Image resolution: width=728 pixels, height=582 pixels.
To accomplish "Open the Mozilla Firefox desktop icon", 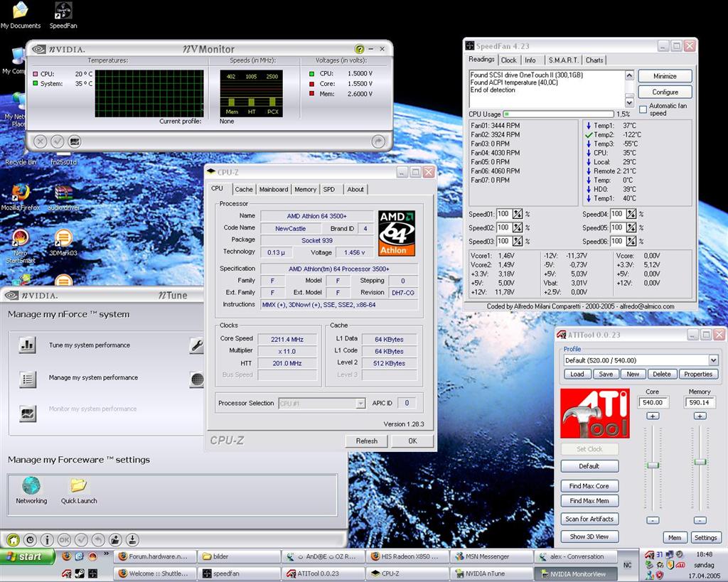I will (x=21, y=193).
